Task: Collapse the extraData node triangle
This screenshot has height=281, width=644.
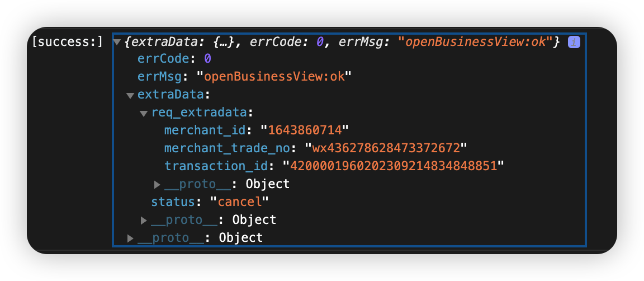Action: click(130, 95)
